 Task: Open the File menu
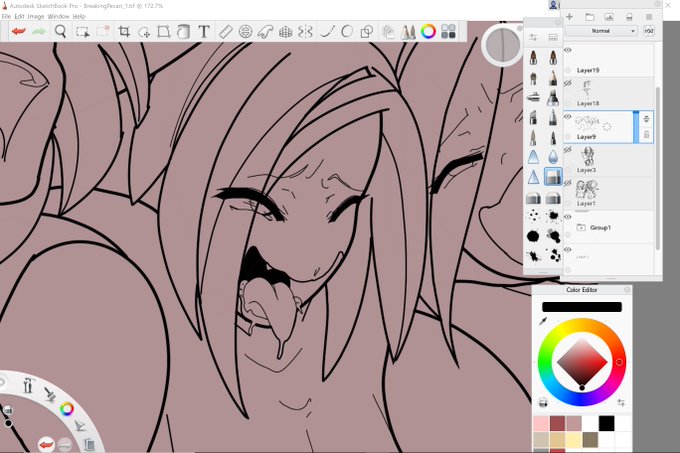6,16
